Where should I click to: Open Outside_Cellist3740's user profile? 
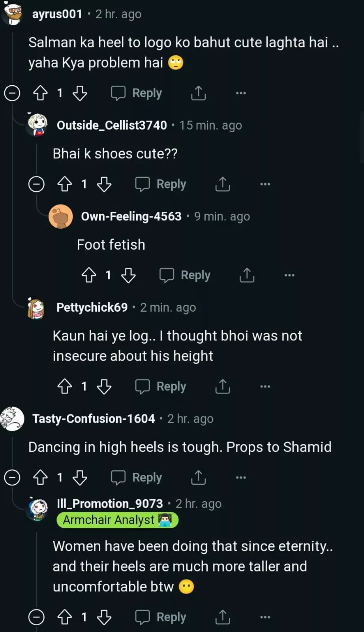pyautogui.click(x=112, y=125)
